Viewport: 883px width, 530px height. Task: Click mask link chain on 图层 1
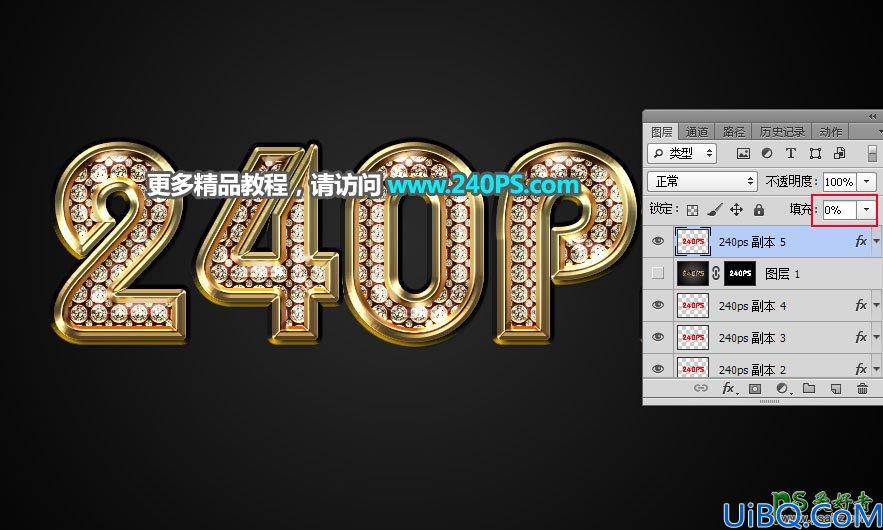(x=716, y=273)
